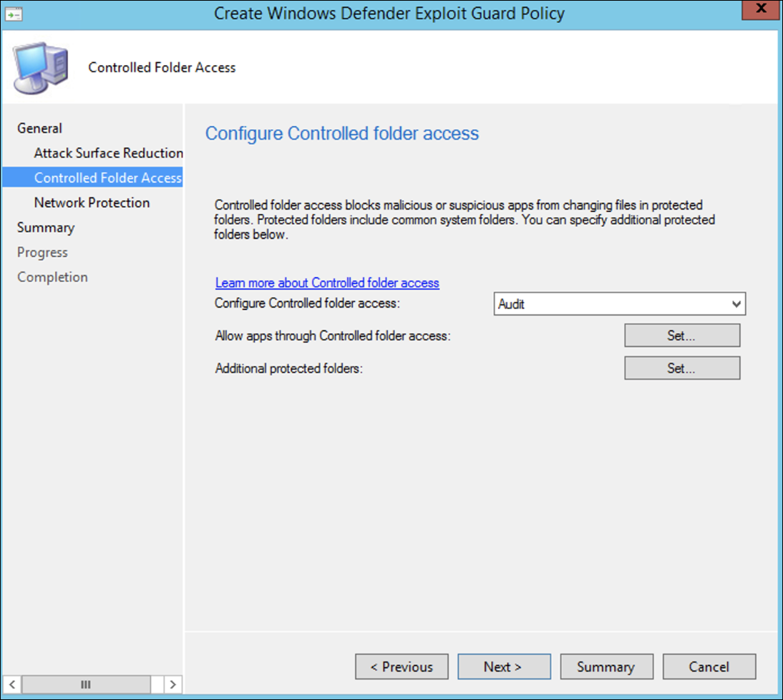Open Learn more about Controlled folder access link
The height and width of the screenshot is (700, 783).
coord(327,283)
